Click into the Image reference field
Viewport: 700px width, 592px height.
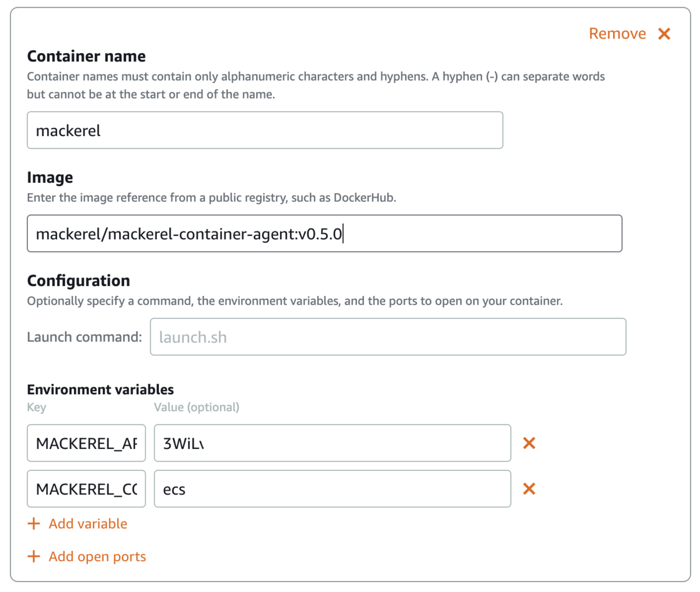tap(324, 234)
